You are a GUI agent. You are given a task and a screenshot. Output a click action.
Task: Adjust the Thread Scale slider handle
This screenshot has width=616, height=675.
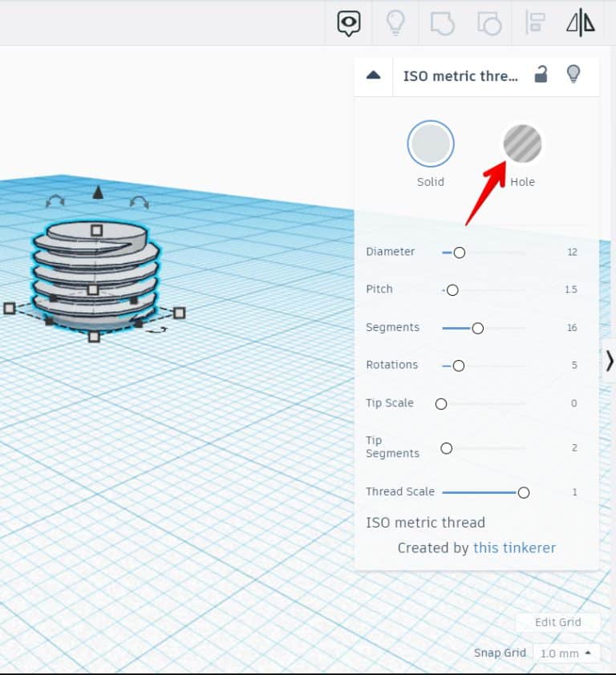pos(524,493)
